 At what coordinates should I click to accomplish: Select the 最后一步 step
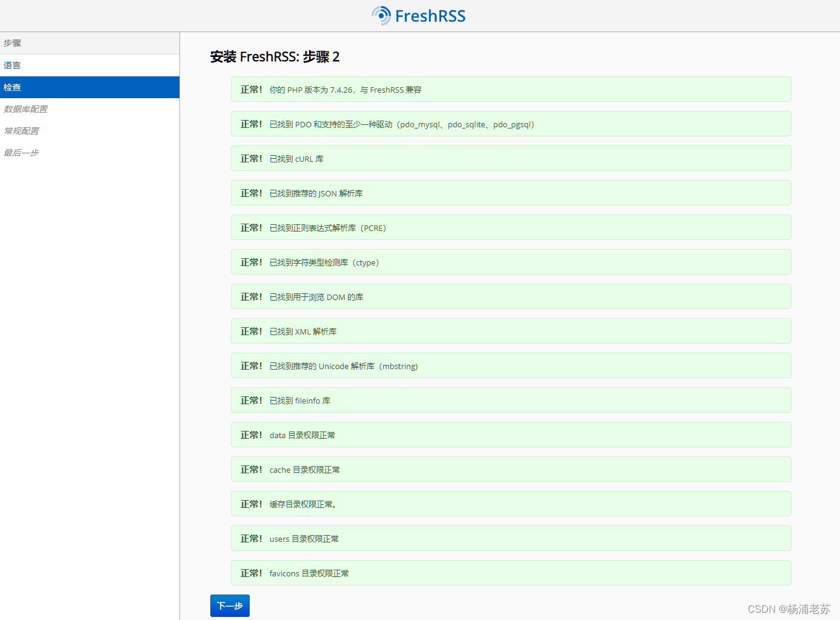pyautogui.click(x=21, y=152)
